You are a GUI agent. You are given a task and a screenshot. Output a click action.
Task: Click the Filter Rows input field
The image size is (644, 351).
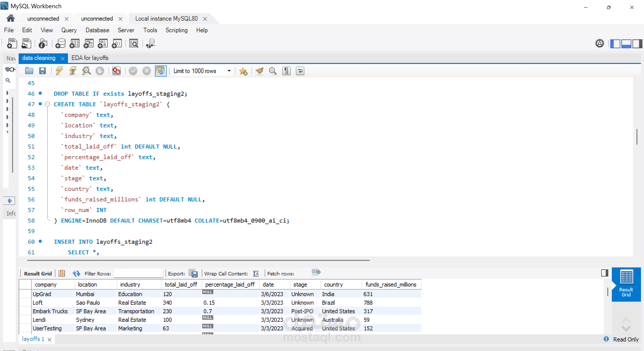click(138, 273)
